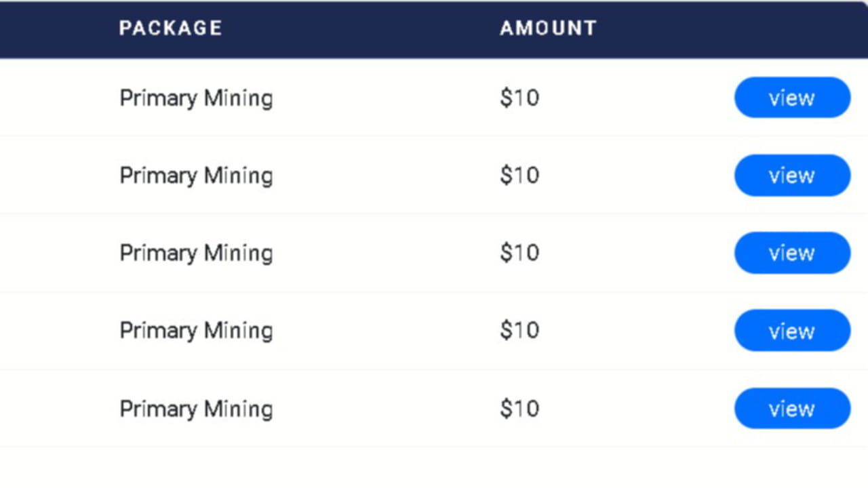The image size is (868, 488).
Task: Click the AMOUNT column header
Action: (548, 28)
